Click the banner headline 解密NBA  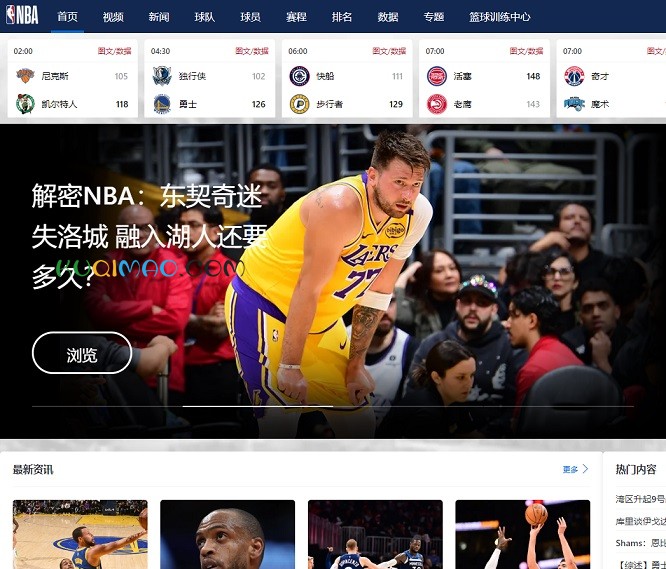tap(149, 237)
